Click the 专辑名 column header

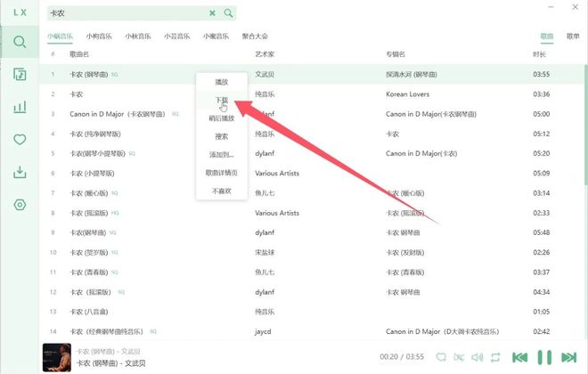point(396,54)
